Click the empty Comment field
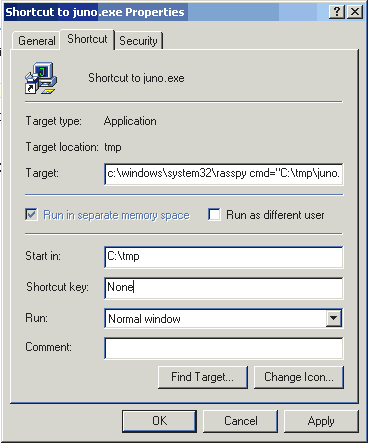This screenshot has width=368, height=443. 224,348
